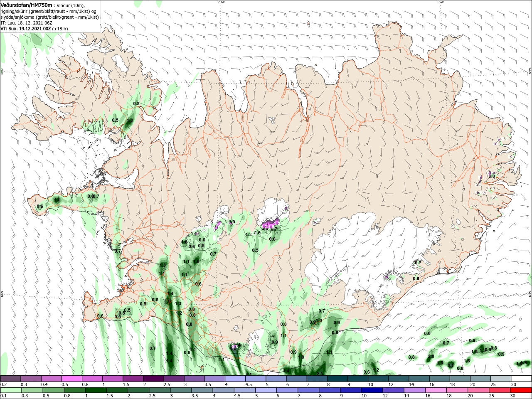Click the '0.4' label in the upper legend
Image resolution: width=532 pixels, height=399 pixels.
(44, 384)
